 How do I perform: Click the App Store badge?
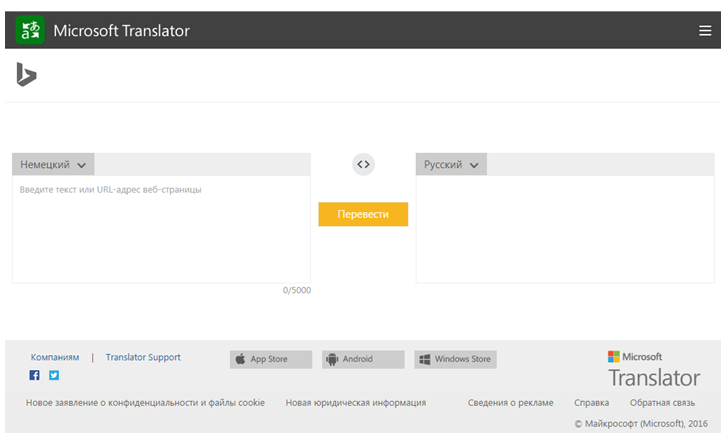(x=271, y=359)
